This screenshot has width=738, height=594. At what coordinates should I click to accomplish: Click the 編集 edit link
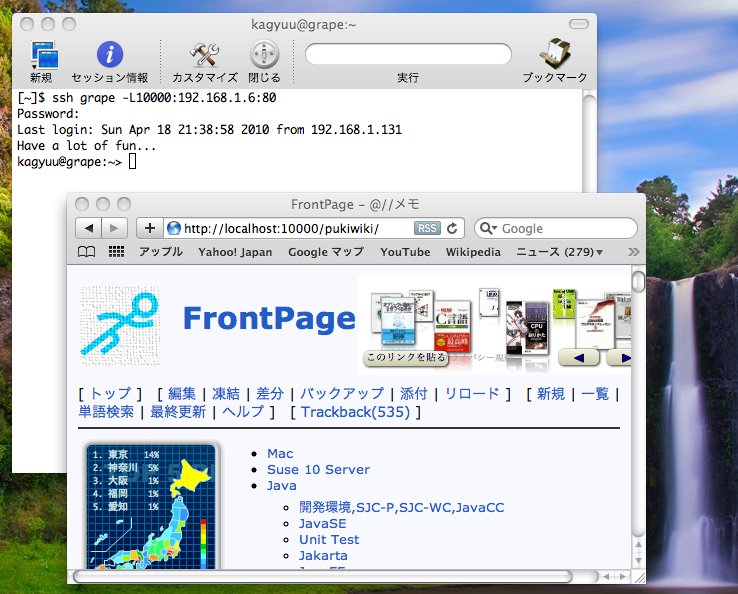[182, 394]
